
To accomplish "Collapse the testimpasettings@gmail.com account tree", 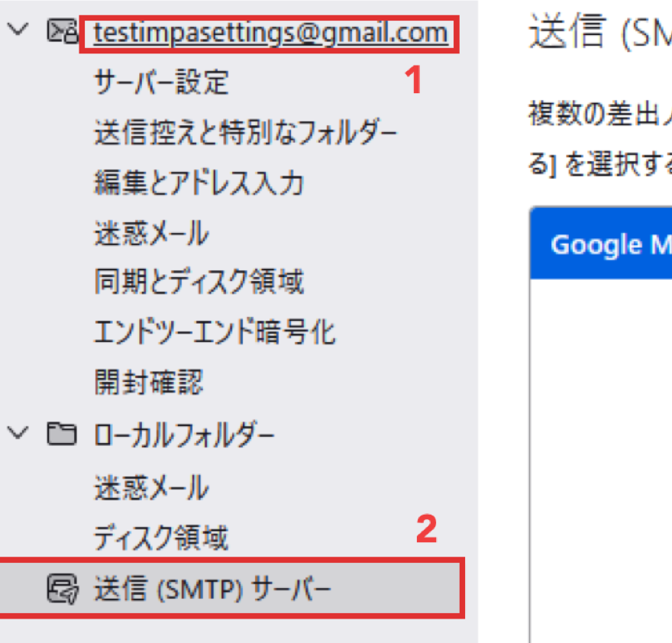I will click(x=18, y=30).
